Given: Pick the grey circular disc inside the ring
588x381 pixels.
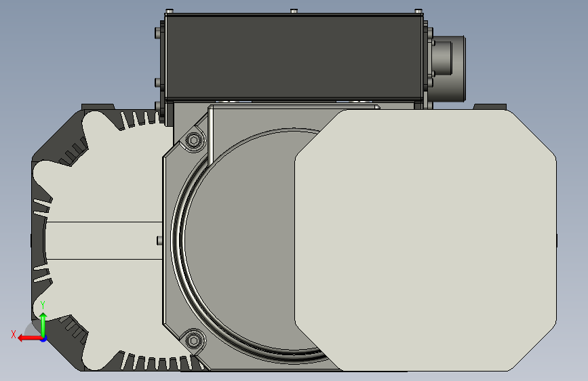Looking at the screenshot, I should click(240, 240).
